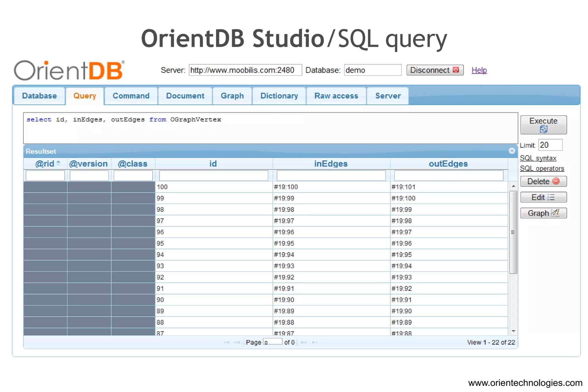Click the Disconnect button
588x392 pixels.
click(x=435, y=70)
